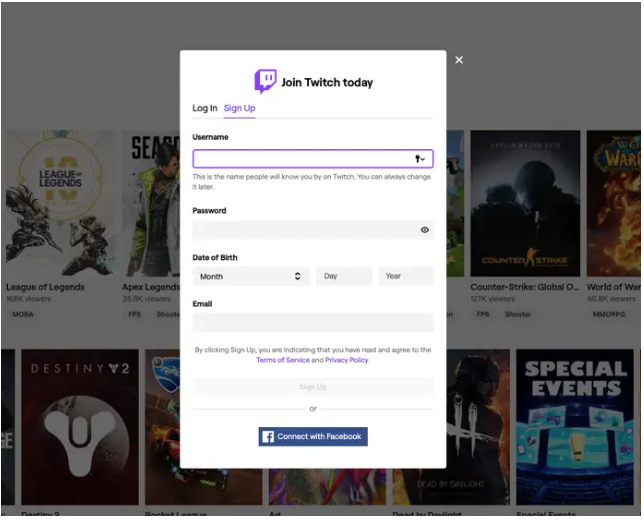
Task: Focus the Email input field
Action: [x=313, y=322]
